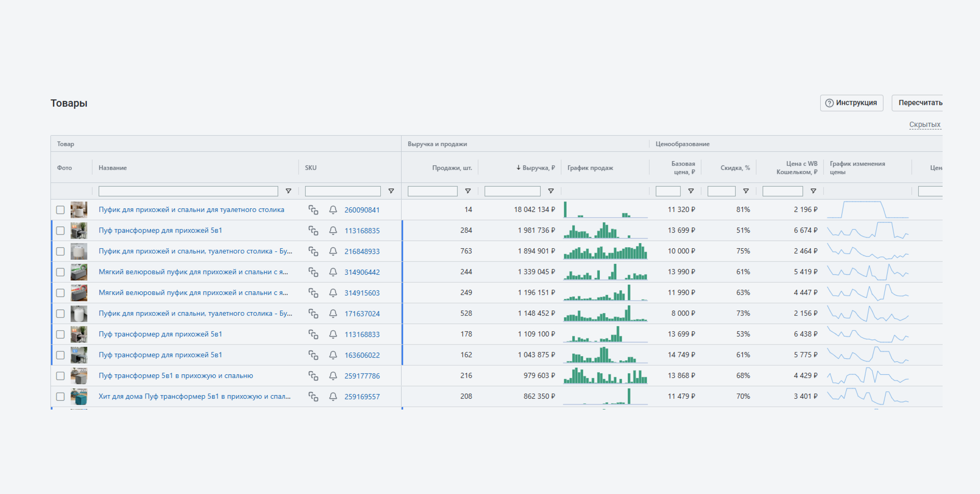Click the Название filter text field
Screen dimensions: 980x494
(188, 191)
